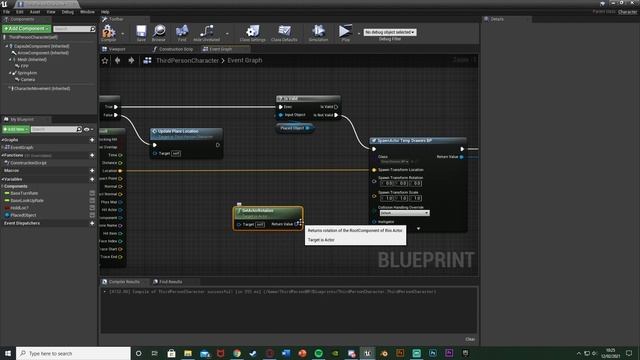Viewport: 640px width, 360px height.
Task: Open the Debug menu
Action: 68,12
